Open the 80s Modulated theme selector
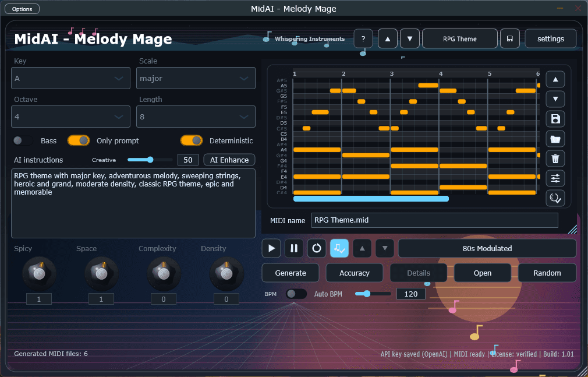This screenshot has height=377, width=588. [x=487, y=248]
